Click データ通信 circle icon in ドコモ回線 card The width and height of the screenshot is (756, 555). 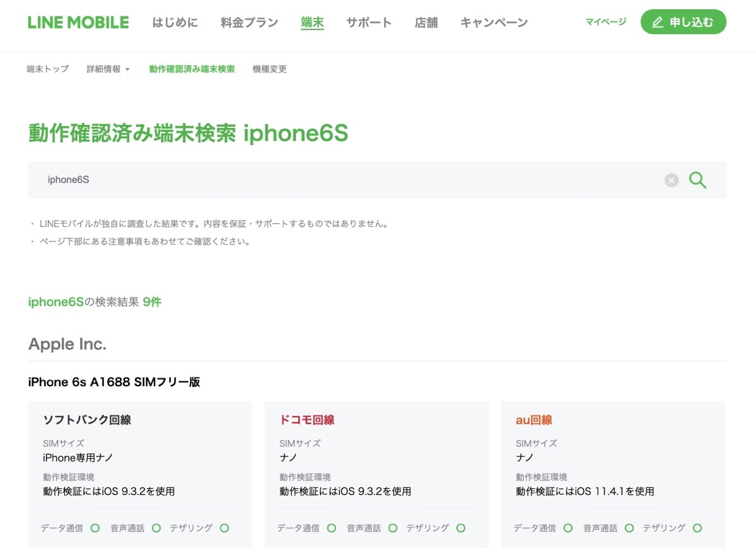[332, 528]
